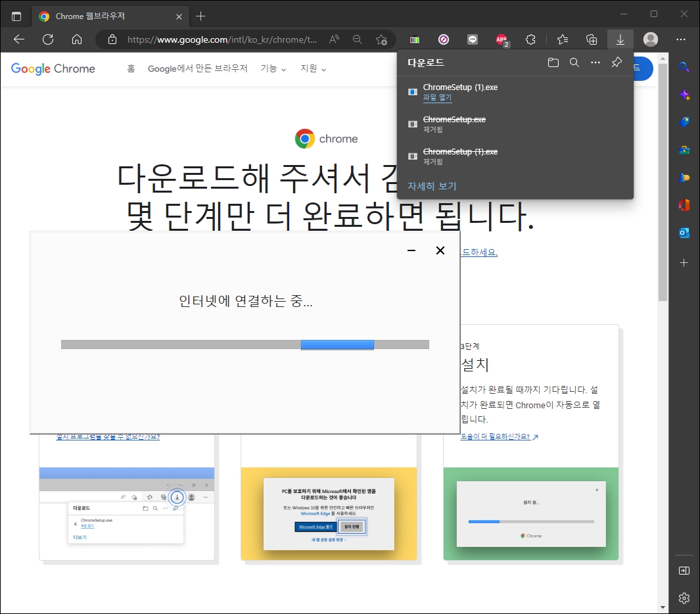700x614 pixels.
Task: Open the Collections icon
Action: [x=592, y=39]
